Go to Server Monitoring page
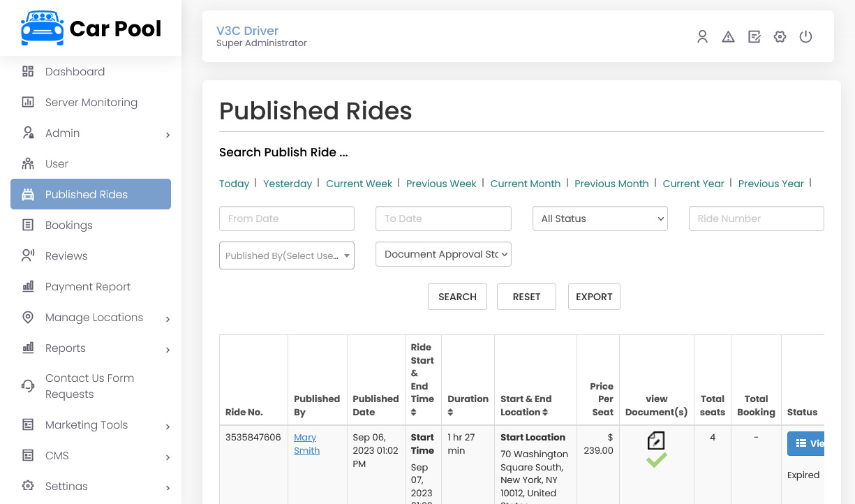The width and height of the screenshot is (855, 504). click(91, 103)
